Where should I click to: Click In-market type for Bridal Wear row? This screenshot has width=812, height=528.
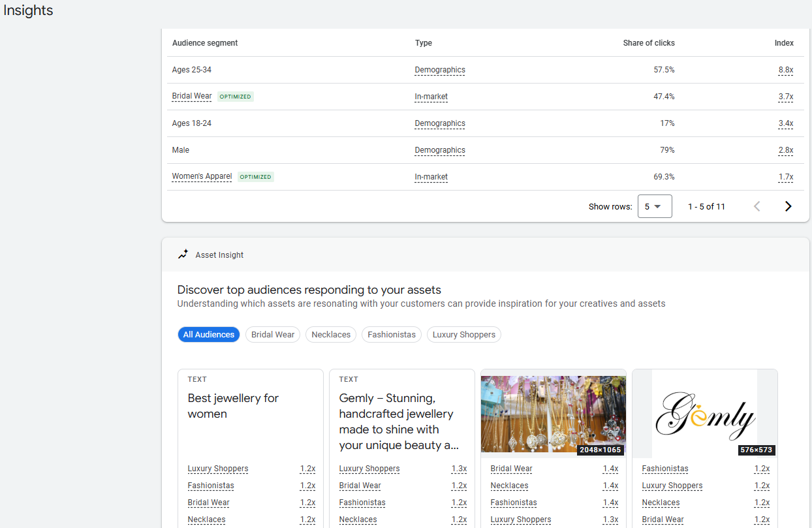coord(431,97)
